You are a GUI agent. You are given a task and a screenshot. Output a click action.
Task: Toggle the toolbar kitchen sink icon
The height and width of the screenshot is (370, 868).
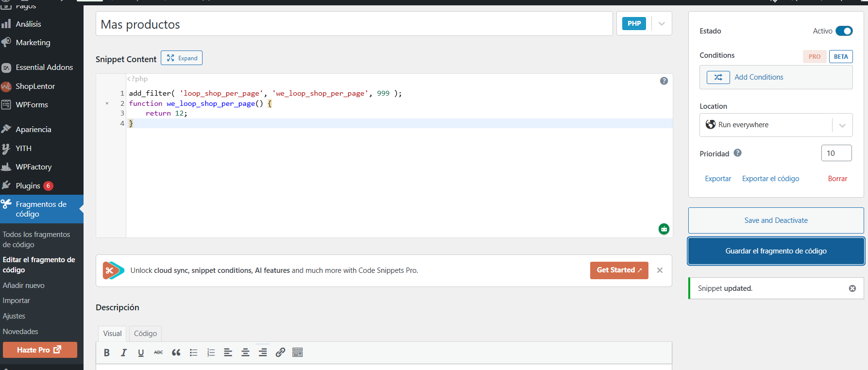pos(298,353)
